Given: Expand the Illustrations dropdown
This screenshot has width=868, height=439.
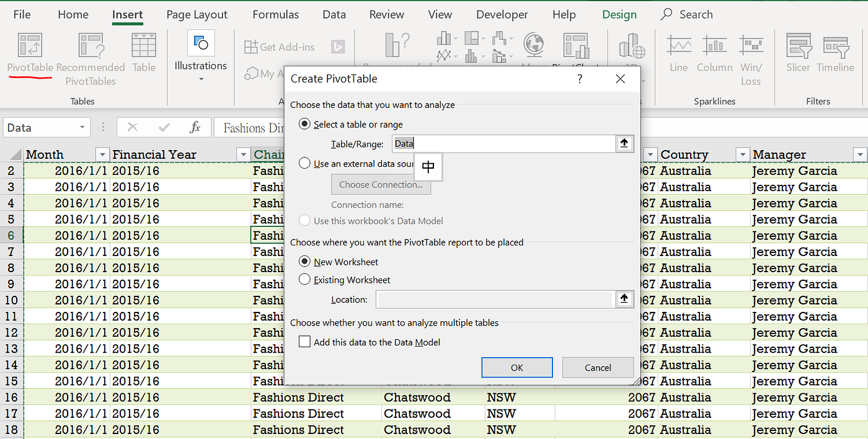Looking at the screenshot, I should [201, 79].
